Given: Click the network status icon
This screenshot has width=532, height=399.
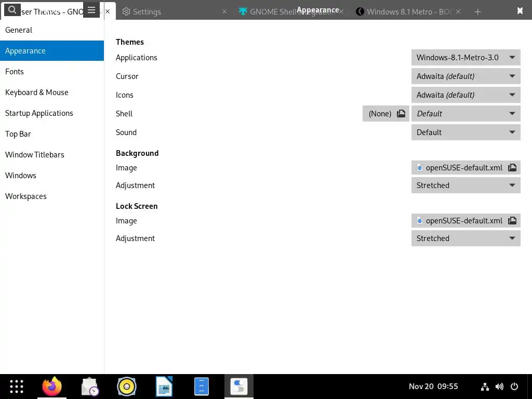Looking at the screenshot, I should pyautogui.click(x=485, y=387).
